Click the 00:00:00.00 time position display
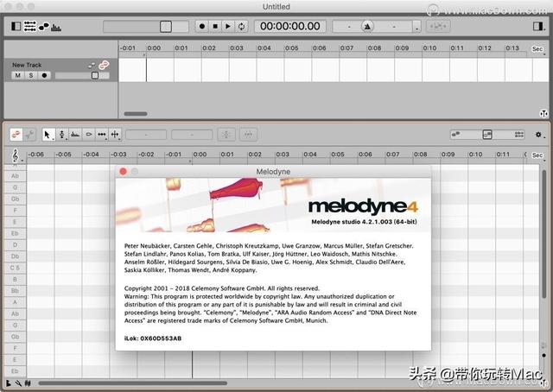Image resolution: width=553 pixels, height=392 pixels. tap(290, 27)
